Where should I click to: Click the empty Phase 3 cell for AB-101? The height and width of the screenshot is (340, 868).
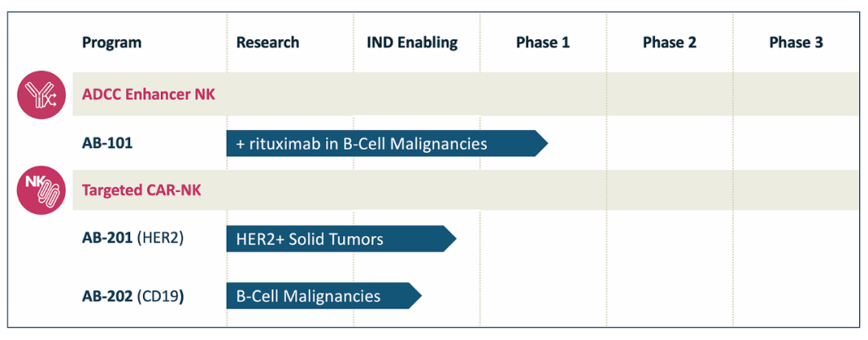pos(796,143)
